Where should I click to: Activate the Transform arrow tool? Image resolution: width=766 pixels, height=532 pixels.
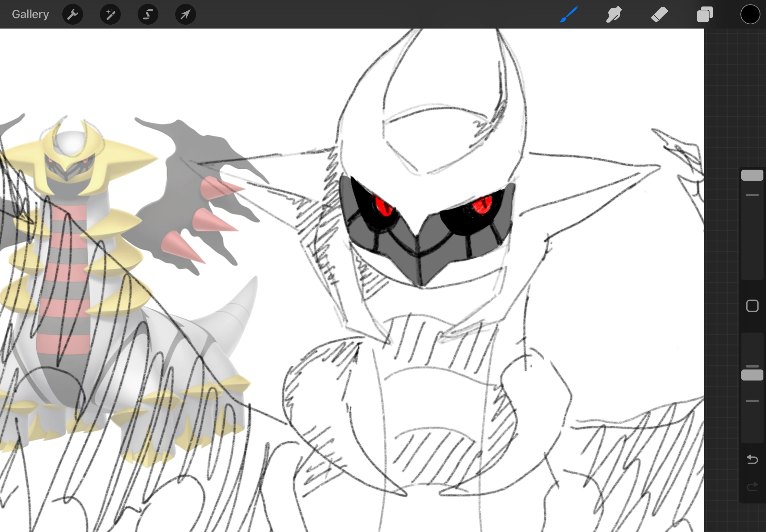tap(186, 14)
